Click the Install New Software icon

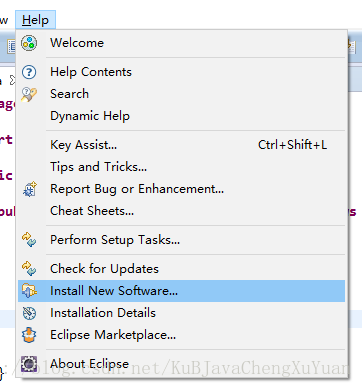point(29,291)
